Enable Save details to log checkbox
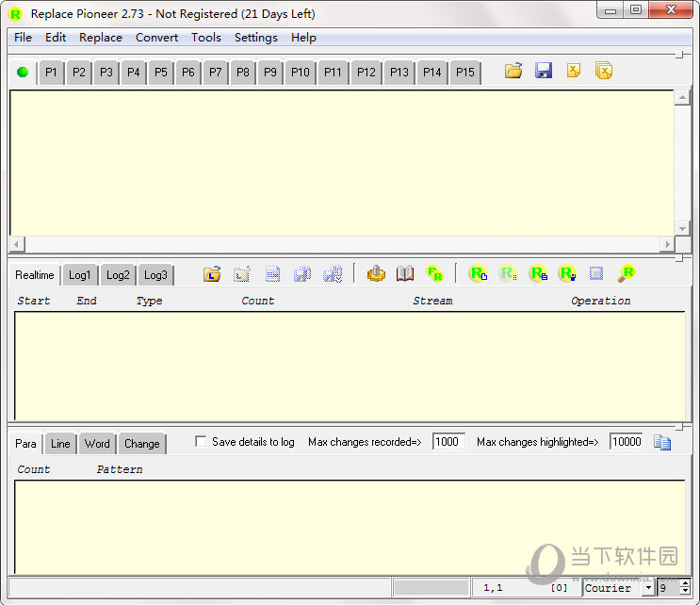The width and height of the screenshot is (700, 605). coord(201,442)
